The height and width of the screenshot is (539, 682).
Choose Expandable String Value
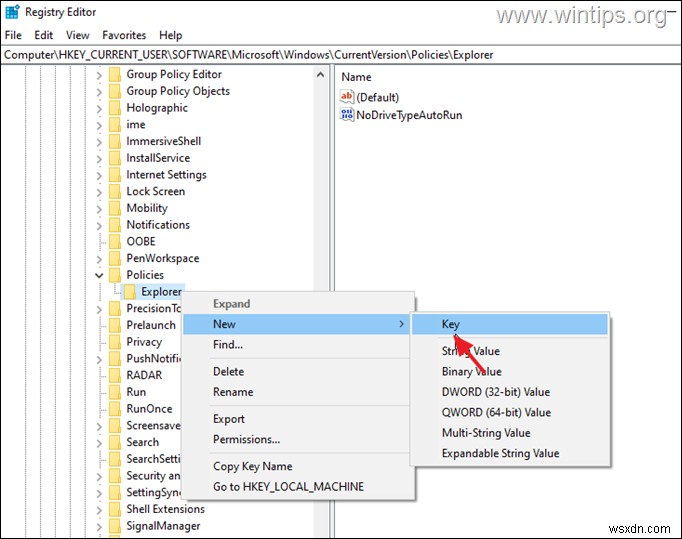(x=509, y=453)
